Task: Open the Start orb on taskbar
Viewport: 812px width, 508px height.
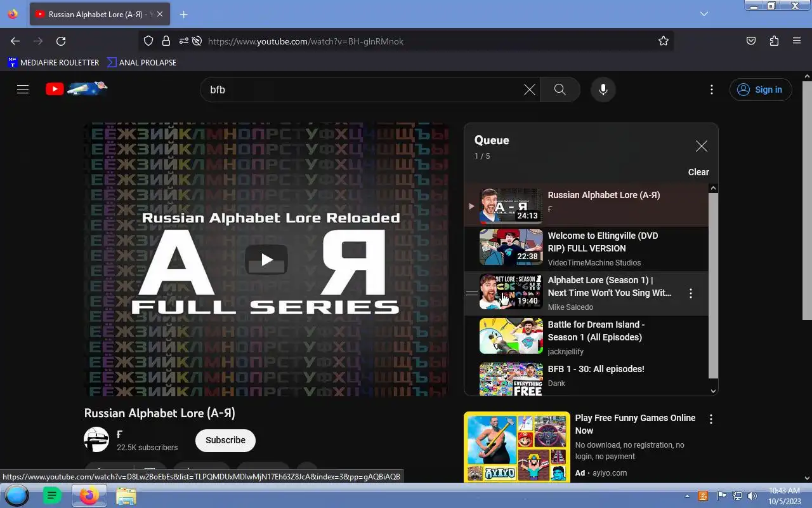Action: tap(16, 495)
